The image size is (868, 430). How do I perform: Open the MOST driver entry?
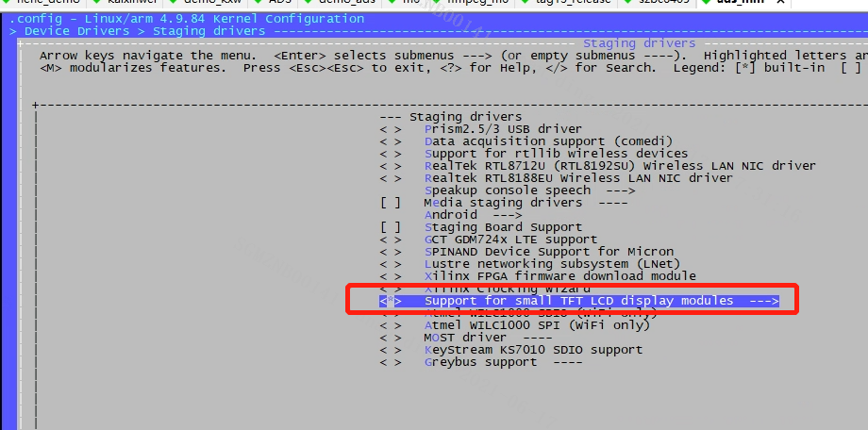pyautogui.click(x=476, y=338)
